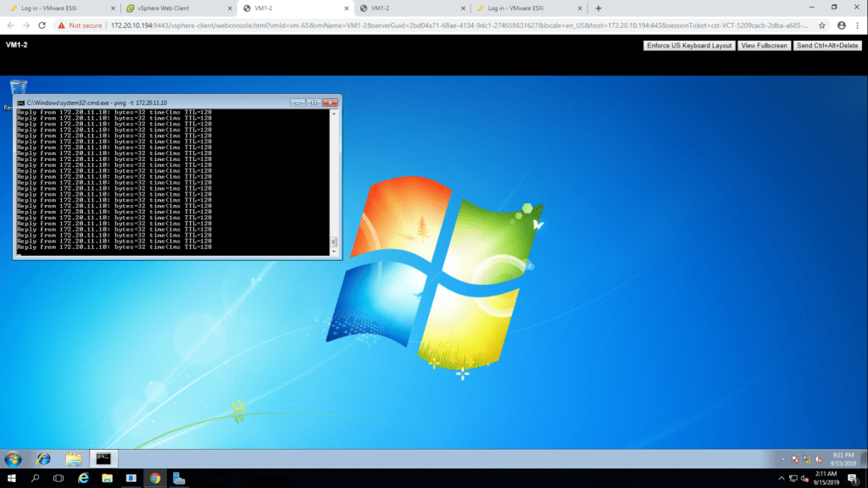Image resolution: width=868 pixels, height=488 pixels.
Task: Bookmark this page with star icon
Action: tap(821, 25)
